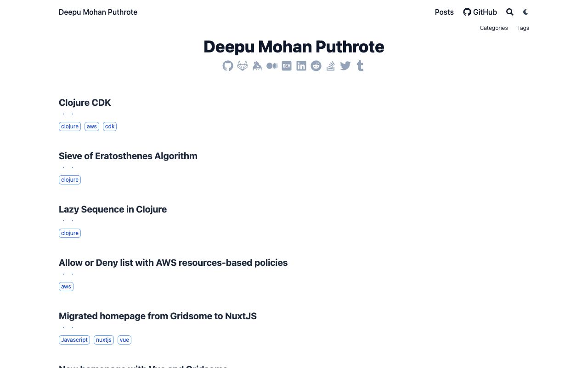Click site title Deepu Mohan Puthrote in navbar
The image size is (588, 368).
(98, 12)
